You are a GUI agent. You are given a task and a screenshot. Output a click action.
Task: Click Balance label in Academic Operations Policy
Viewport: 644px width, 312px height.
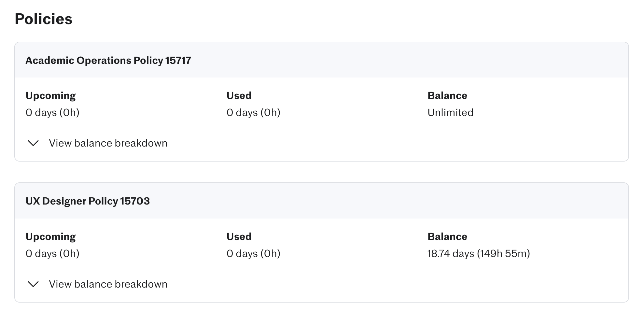tap(447, 96)
